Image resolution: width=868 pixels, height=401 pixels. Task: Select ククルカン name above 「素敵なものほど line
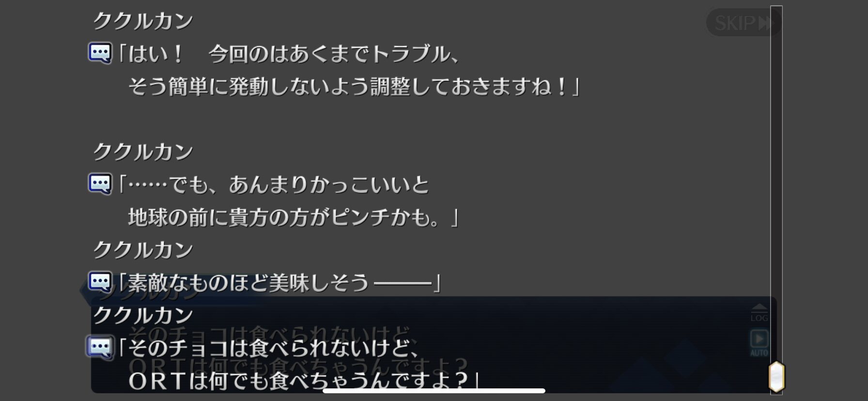point(143,250)
